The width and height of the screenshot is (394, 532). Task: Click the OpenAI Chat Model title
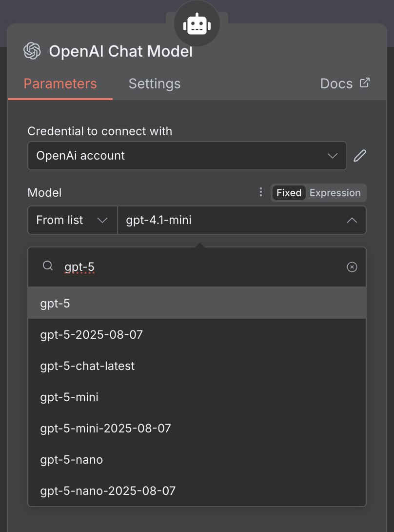tap(121, 52)
